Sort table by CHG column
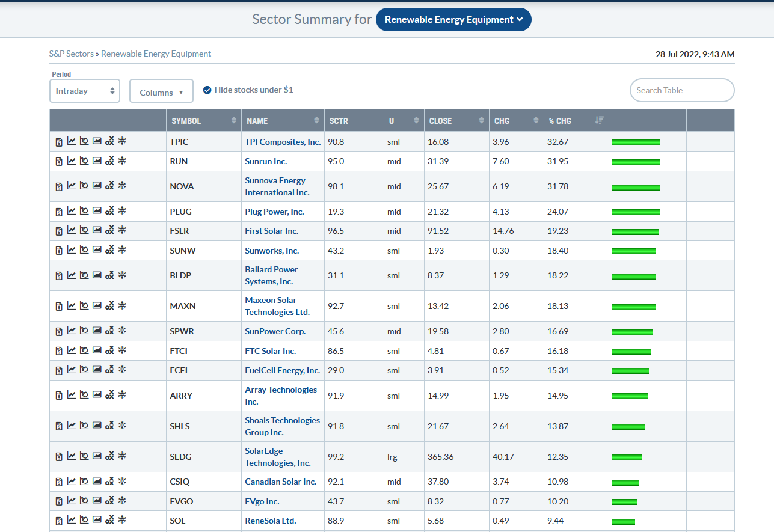Viewport: 774px width, 532px height. tap(515, 120)
